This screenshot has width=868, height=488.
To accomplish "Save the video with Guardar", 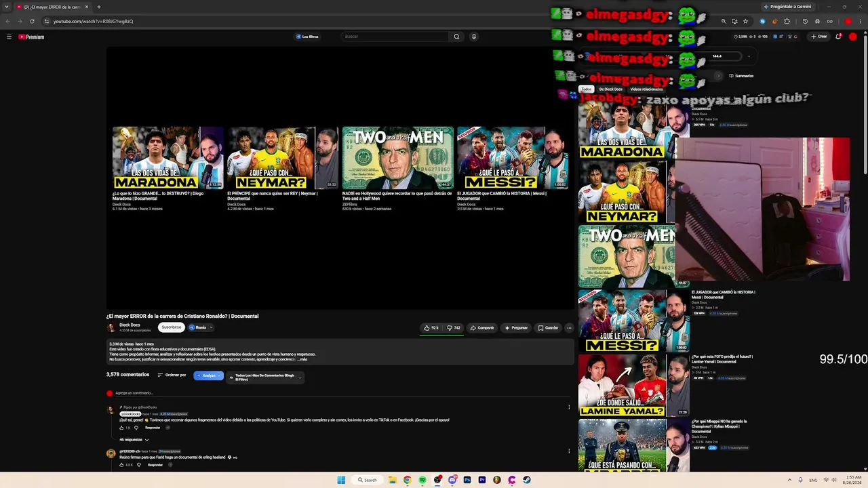I will (548, 328).
